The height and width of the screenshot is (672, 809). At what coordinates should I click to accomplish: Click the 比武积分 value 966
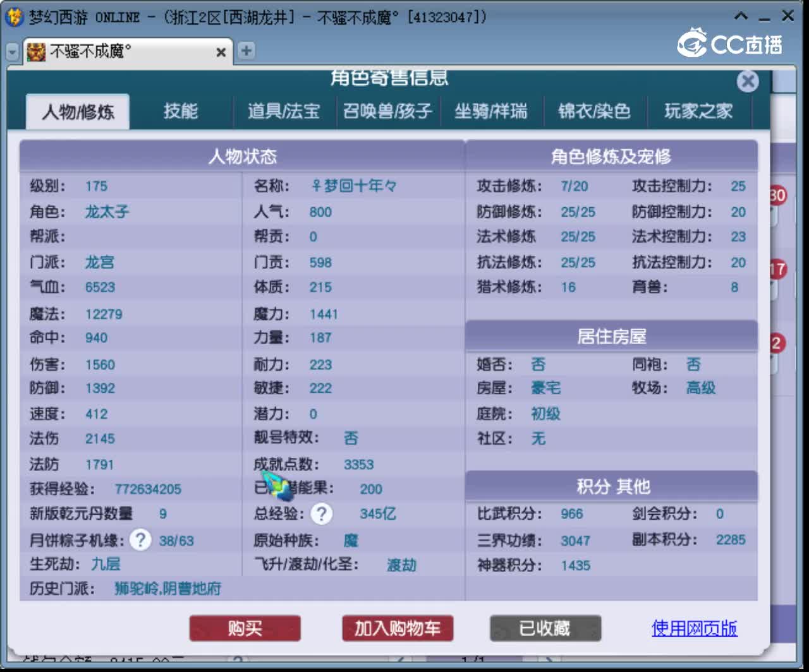pos(571,514)
